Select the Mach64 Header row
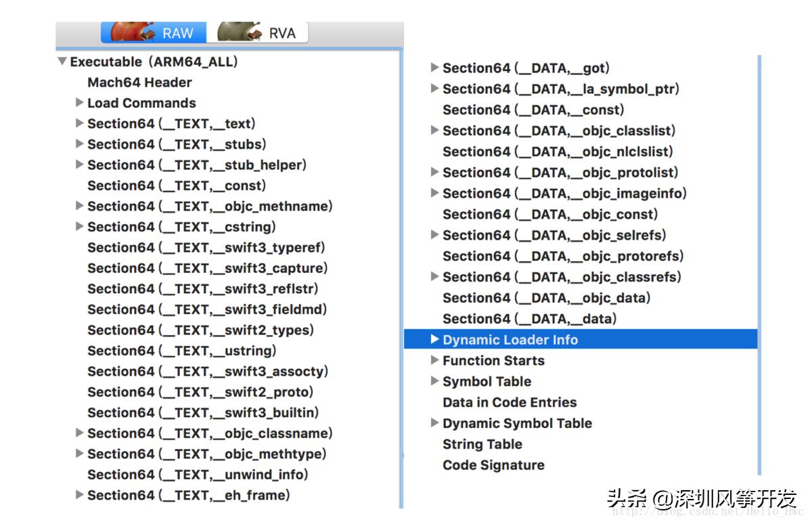This screenshot has width=812, height=524. click(x=139, y=83)
